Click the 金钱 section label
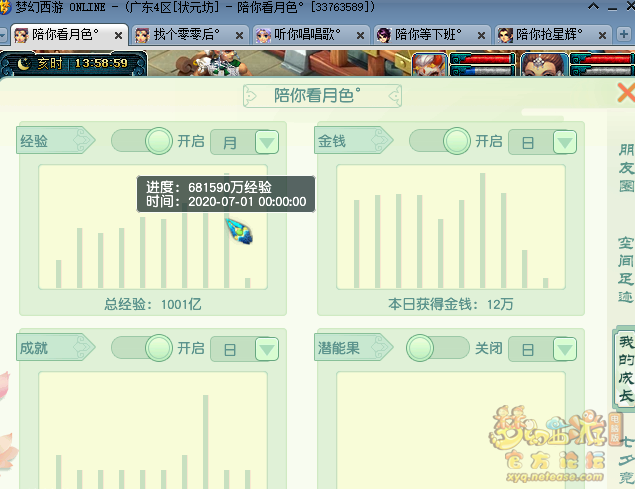 click(x=354, y=141)
